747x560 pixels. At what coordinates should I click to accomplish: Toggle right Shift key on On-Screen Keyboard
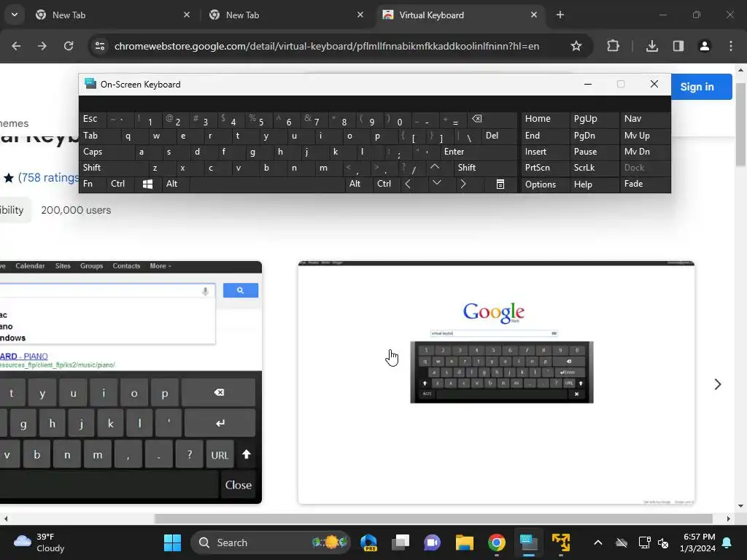485,168
